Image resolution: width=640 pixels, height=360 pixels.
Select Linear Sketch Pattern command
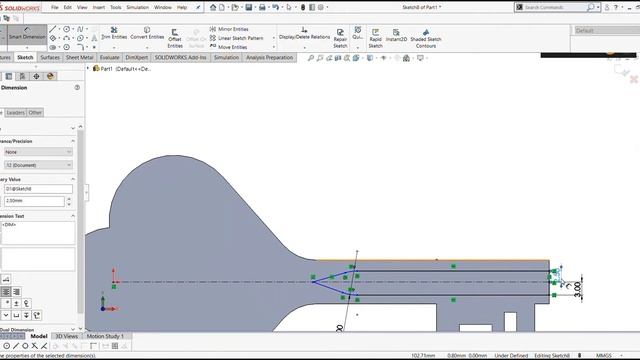click(236, 38)
